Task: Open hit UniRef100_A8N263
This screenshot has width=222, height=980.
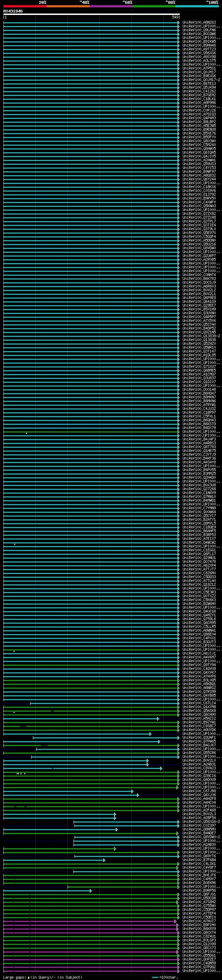Action: point(199,23)
